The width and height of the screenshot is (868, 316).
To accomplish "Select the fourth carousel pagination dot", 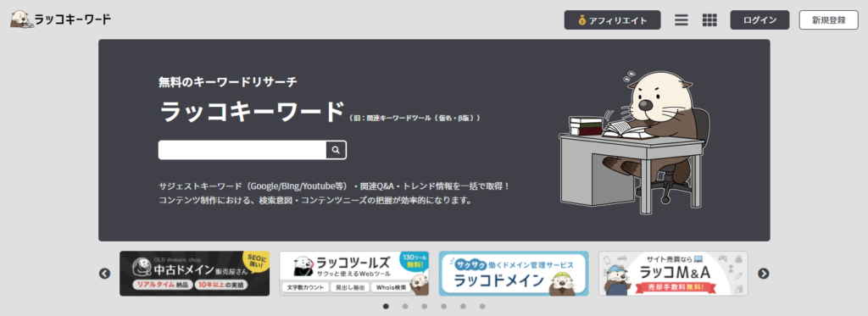I will (443, 306).
